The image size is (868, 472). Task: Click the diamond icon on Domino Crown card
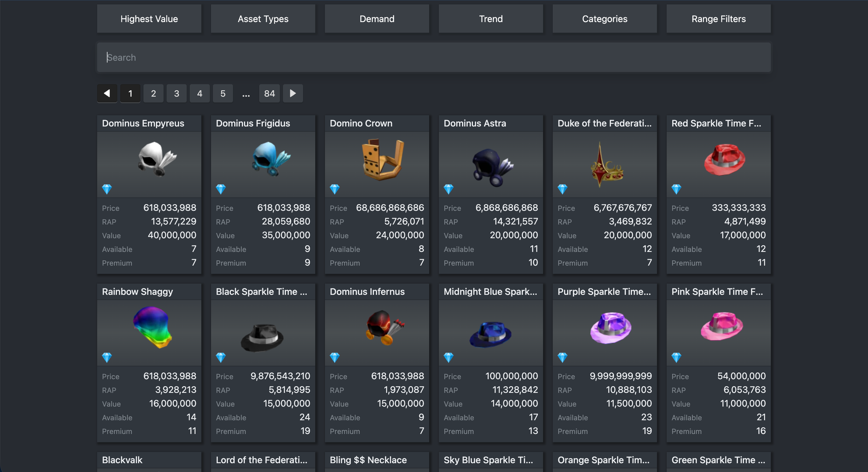335,189
